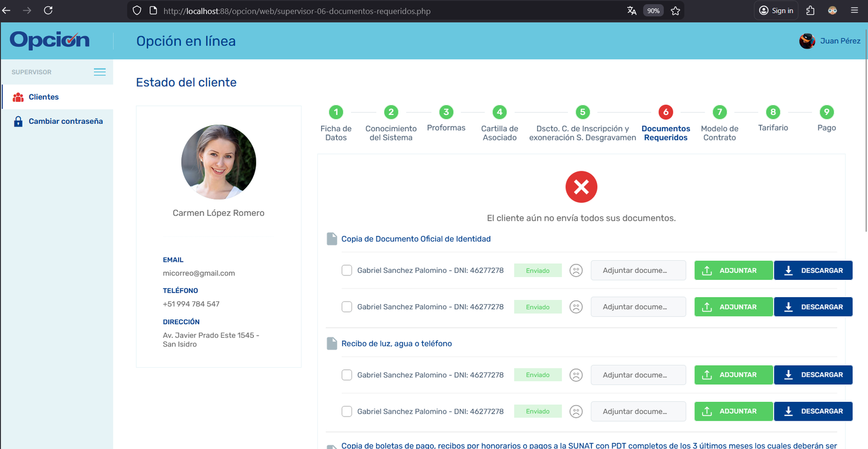This screenshot has width=868, height=449.
Task: Go to step 2 Conocimiento del Sistema
Action: point(391,123)
